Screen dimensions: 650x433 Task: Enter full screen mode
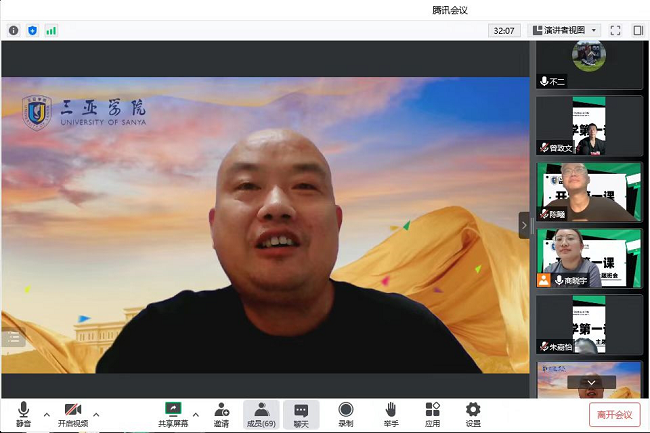[615, 30]
